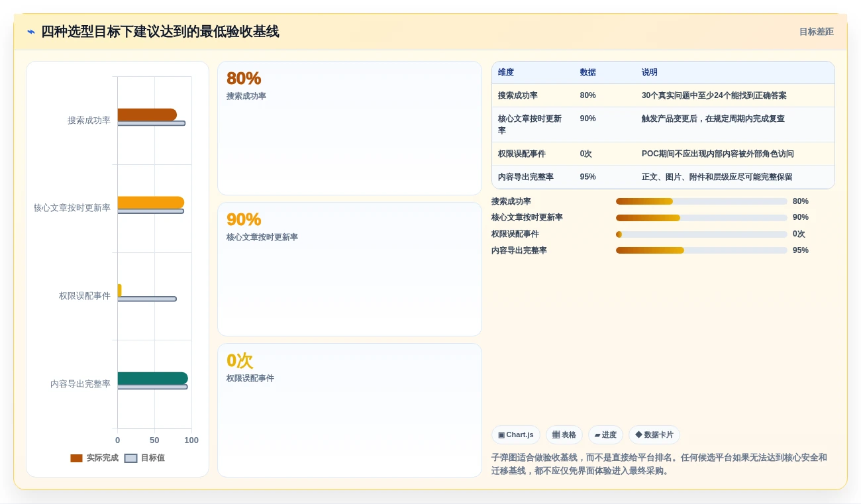Click the orange 核心文章按时更新率 chart bar

[151, 203]
